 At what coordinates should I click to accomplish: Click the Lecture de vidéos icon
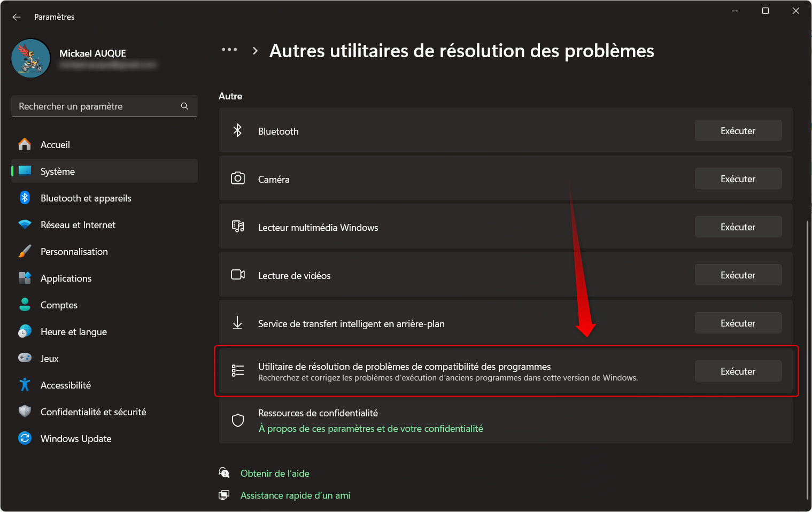238,275
